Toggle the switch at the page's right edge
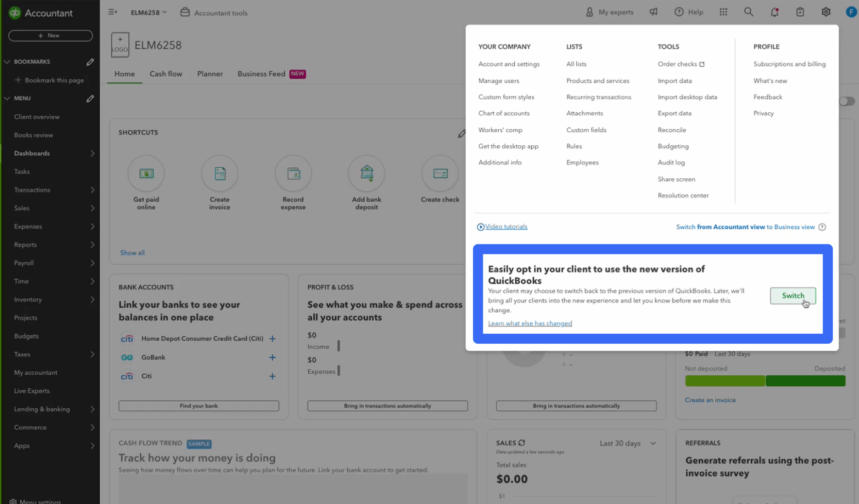Image resolution: width=859 pixels, height=504 pixels. pos(847,101)
